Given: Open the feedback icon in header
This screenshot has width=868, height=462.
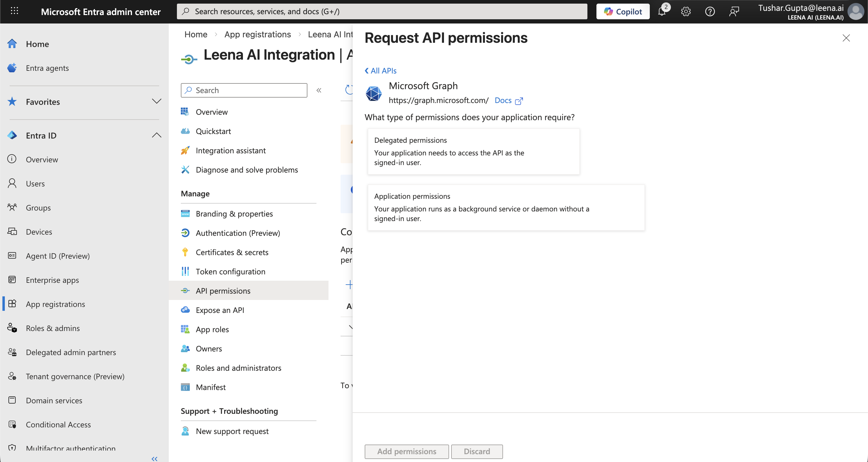Looking at the screenshot, I should click(x=734, y=11).
